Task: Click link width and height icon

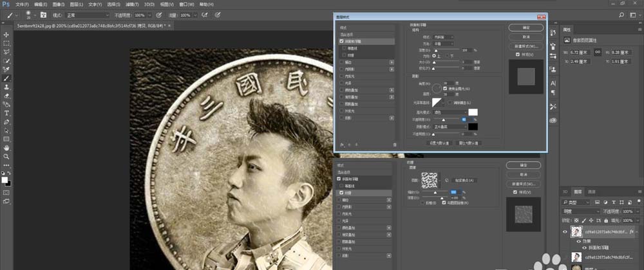Action: click(x=598, y=52)
